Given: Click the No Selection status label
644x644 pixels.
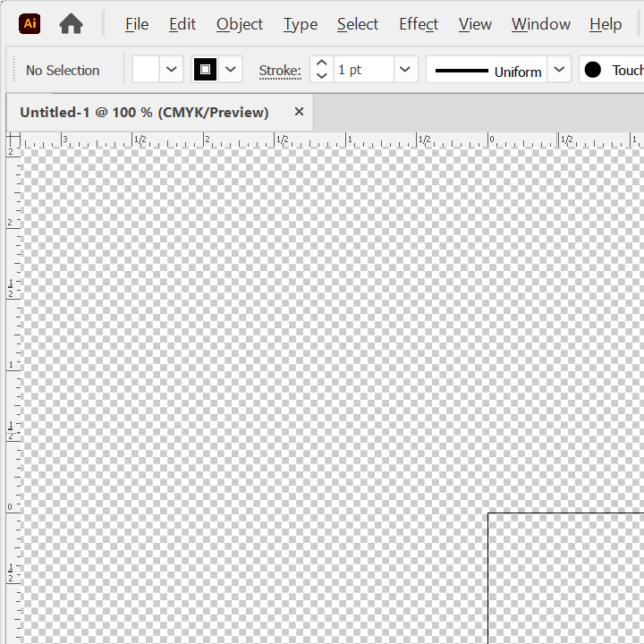Looking at the screenshot, I should click(x=63, y=71).
